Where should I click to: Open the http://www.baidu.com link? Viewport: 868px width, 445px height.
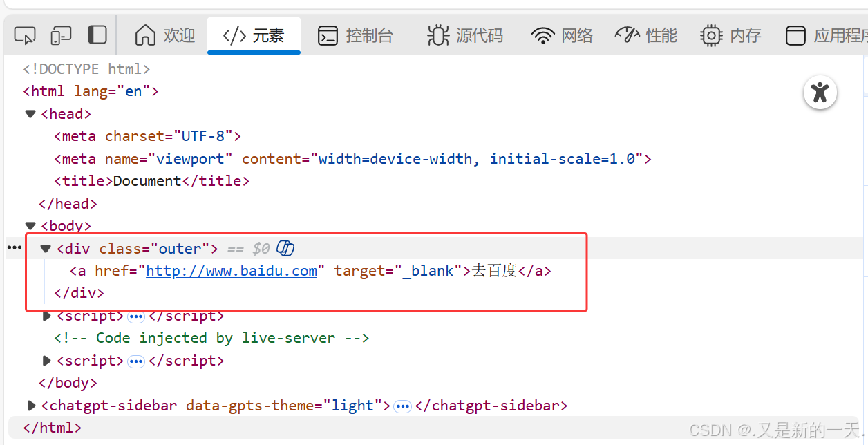click(232, 271)
